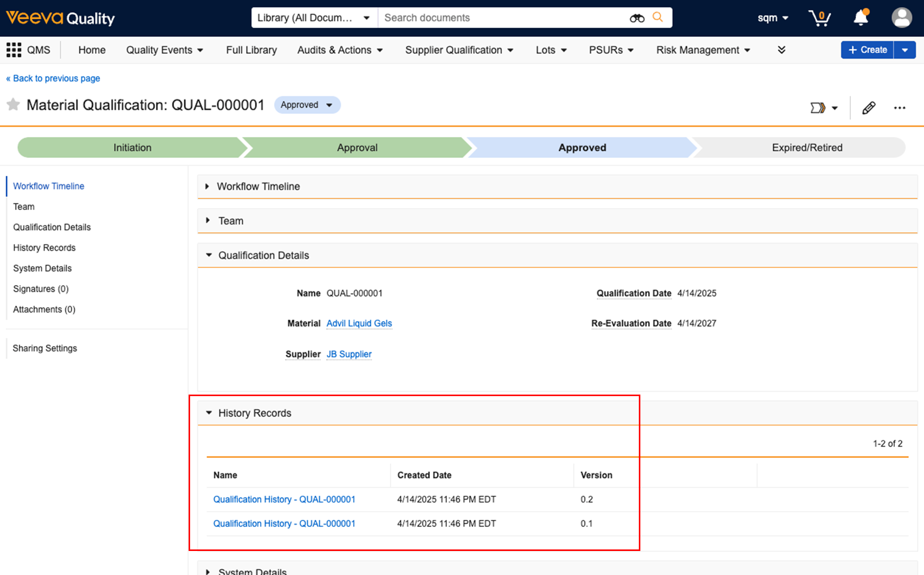Open the three-dot actions menu
The width and height of the screenshot is (924, 575).
(x=899, y=108)
